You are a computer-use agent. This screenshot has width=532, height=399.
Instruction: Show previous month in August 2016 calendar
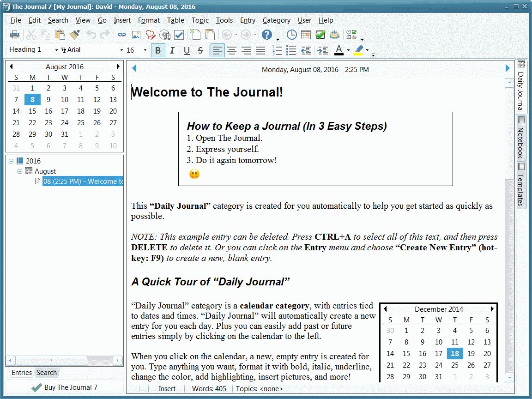[11, 66]
